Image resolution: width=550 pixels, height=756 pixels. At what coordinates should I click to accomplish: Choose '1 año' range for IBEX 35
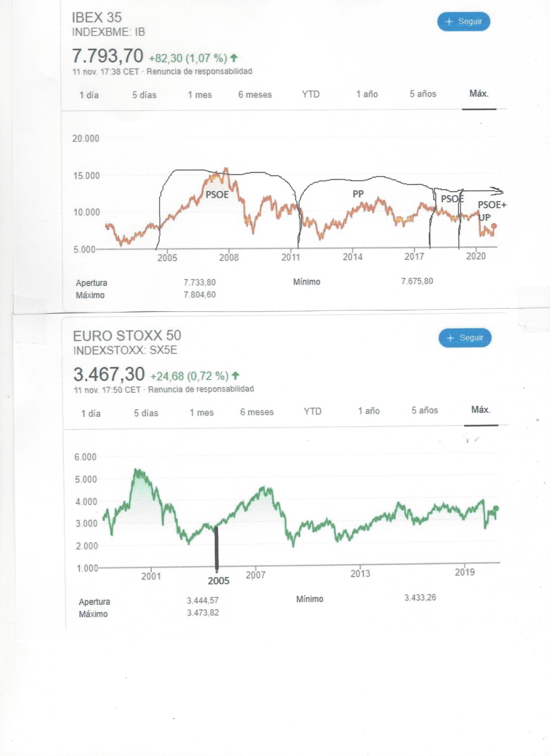pos(367,94)
